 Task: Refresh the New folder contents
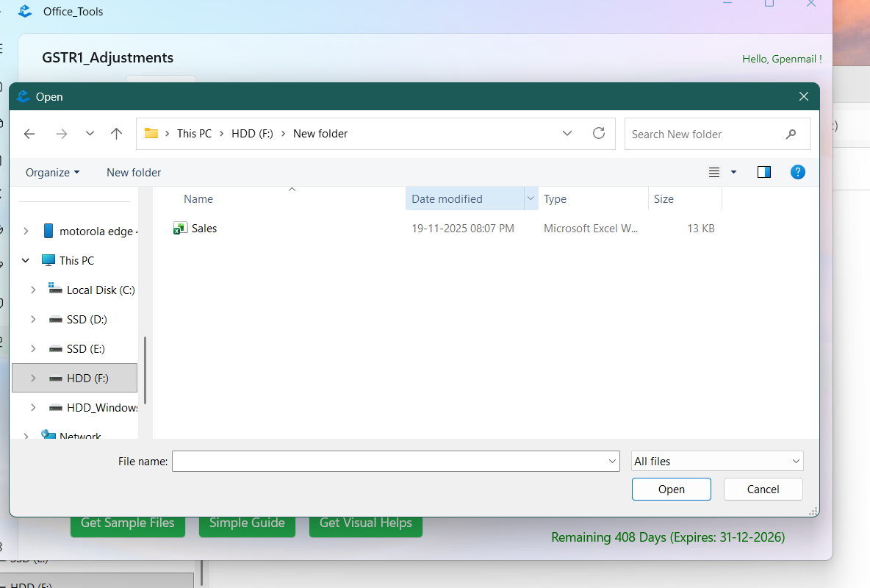(x=599, y=134)
